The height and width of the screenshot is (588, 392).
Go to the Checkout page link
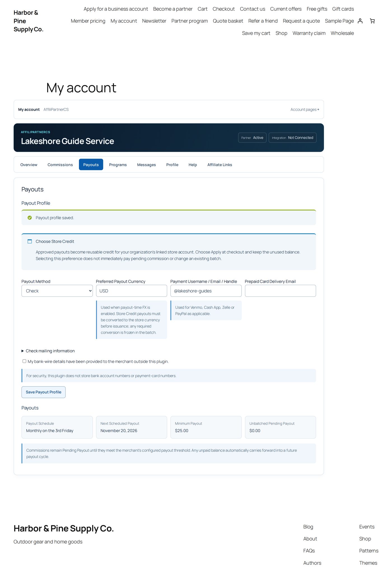coord(223,9)
